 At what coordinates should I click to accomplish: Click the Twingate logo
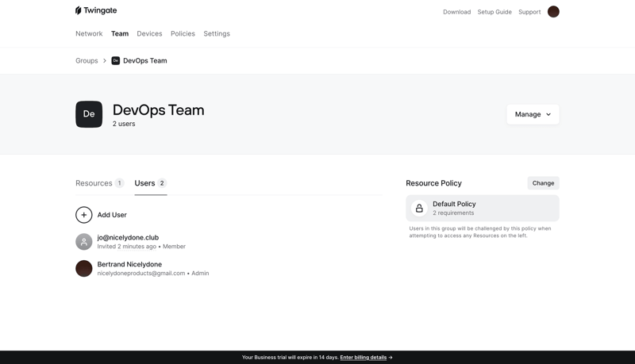tap(96, 10)
